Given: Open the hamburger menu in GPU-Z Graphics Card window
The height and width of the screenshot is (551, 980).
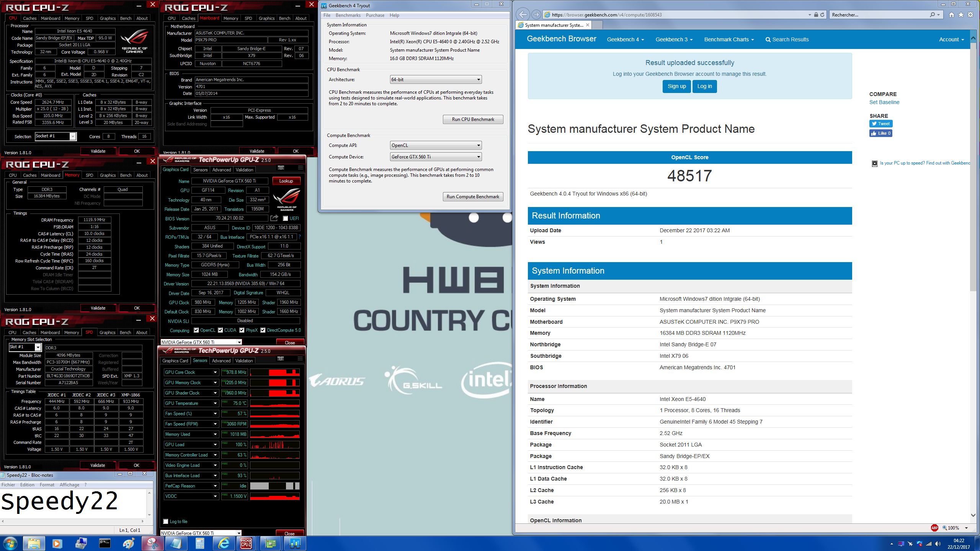Looking at the screenshot, I should tap(301, 168).
